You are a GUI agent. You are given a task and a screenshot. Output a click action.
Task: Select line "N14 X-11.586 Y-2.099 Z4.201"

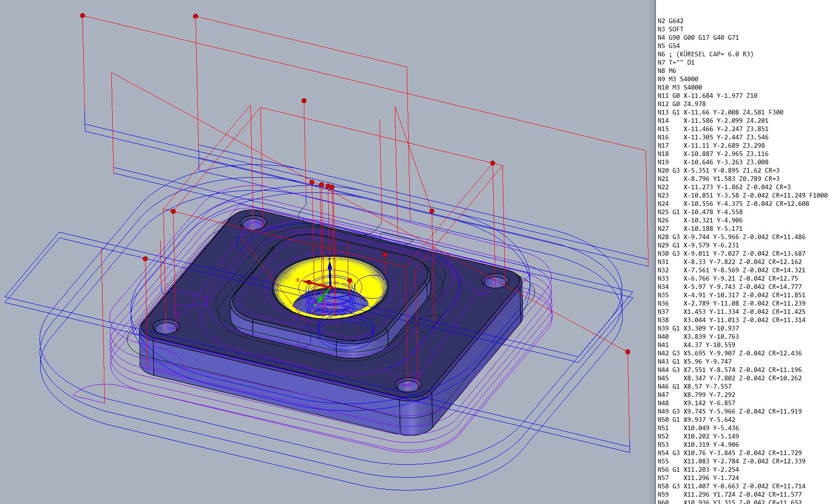(713, 120)
